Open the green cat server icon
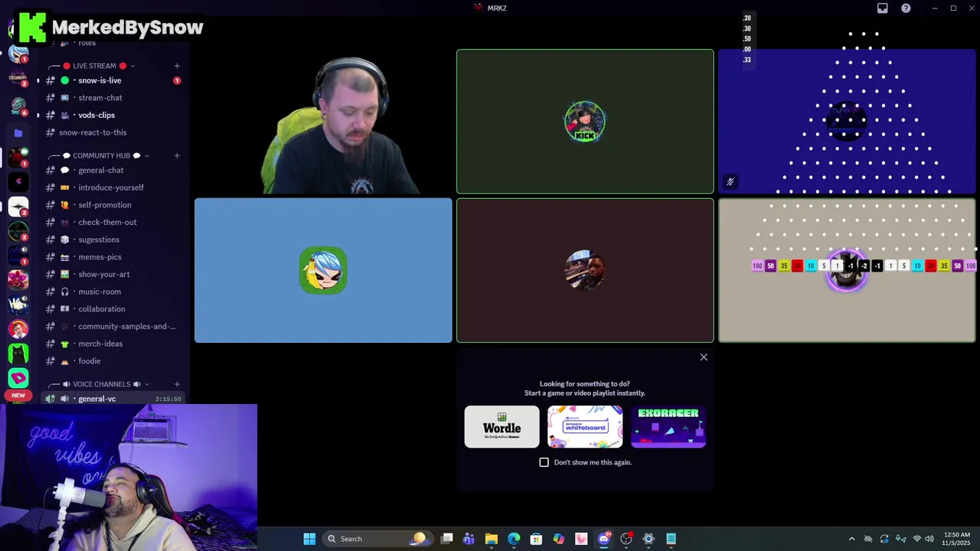 [x=18, y=353]
